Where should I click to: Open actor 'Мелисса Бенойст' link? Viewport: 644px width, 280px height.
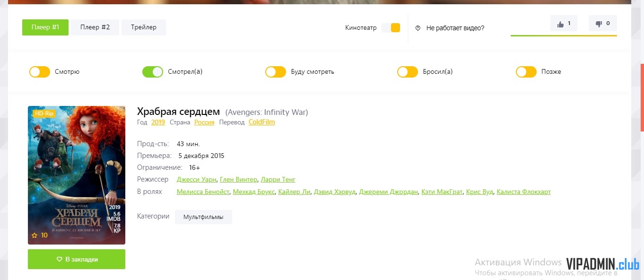pos(203,192)
